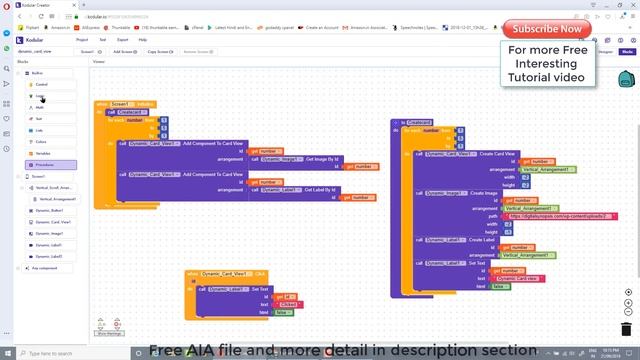Click the Show Warnings button
Screen dimensions: 640x360
coord(109,333)
